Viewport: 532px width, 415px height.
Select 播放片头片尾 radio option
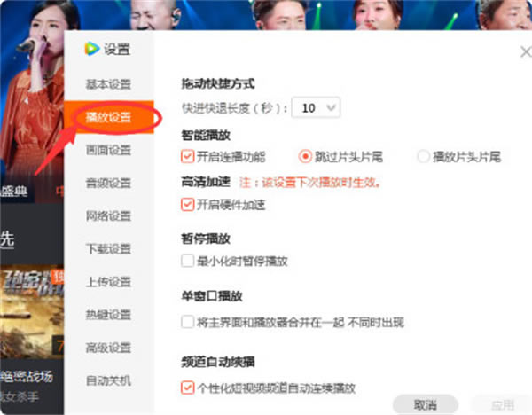pos(423,157)
